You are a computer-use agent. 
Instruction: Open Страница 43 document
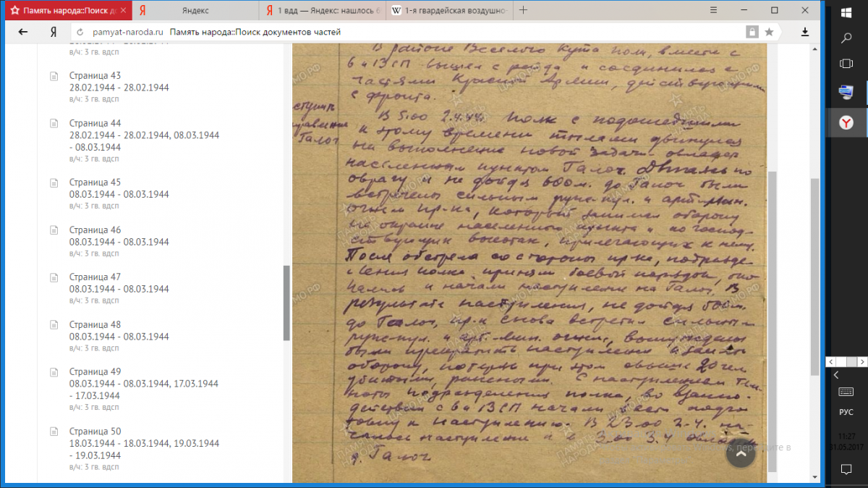[95, 75]
